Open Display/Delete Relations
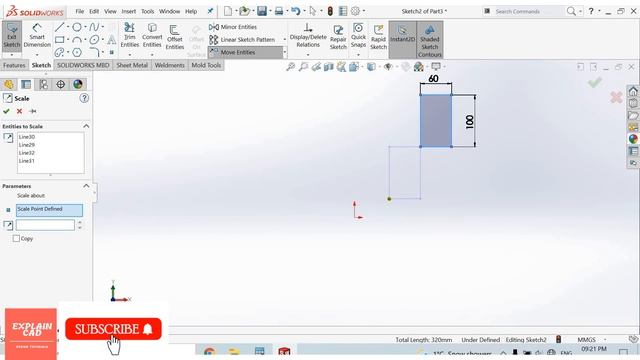Screen dimensions: 640x360 [308, 36]
